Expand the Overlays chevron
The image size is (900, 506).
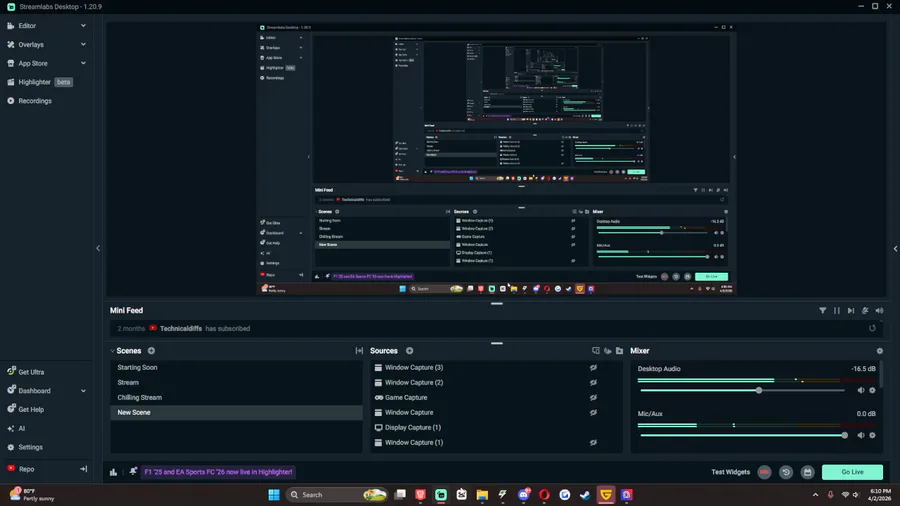83,45
